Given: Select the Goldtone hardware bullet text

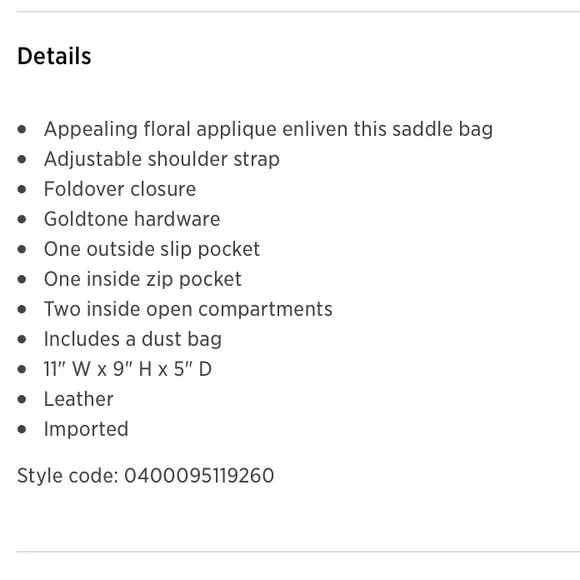Looking at the screenshot, I should [132, 219].
